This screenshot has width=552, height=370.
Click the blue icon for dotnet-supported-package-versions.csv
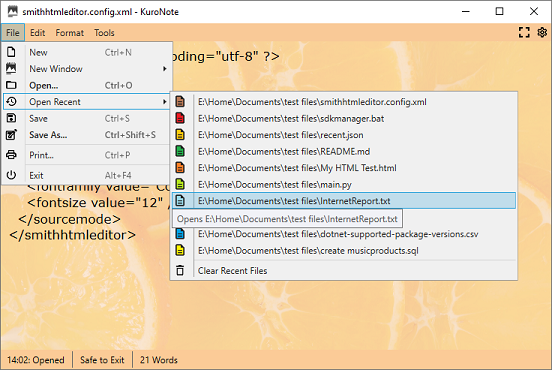[x=180, y=234]
